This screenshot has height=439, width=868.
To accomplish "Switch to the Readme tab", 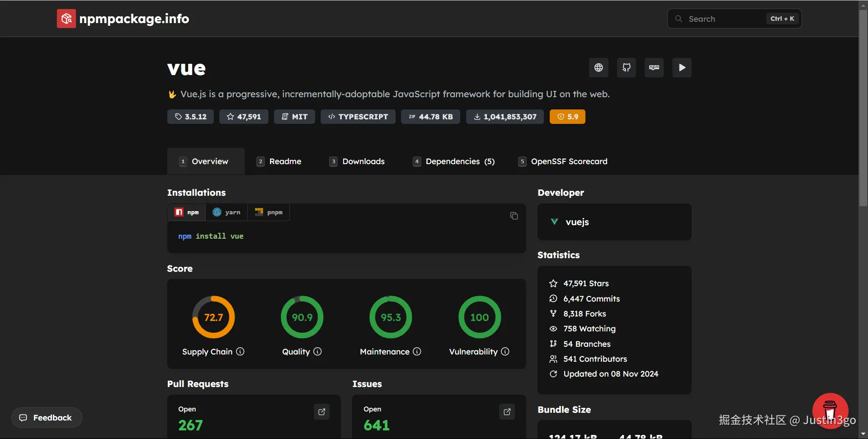I will (x=279, y=161).
